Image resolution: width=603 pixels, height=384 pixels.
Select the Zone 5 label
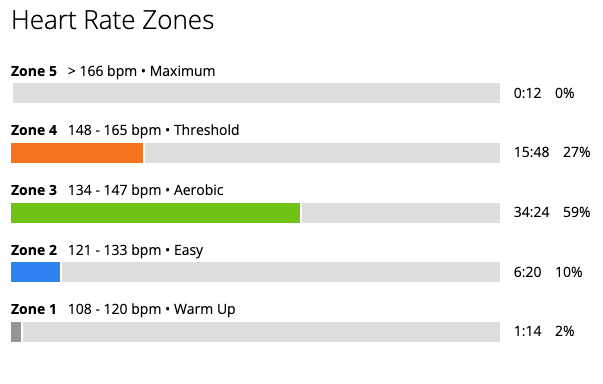coord(34,71)
